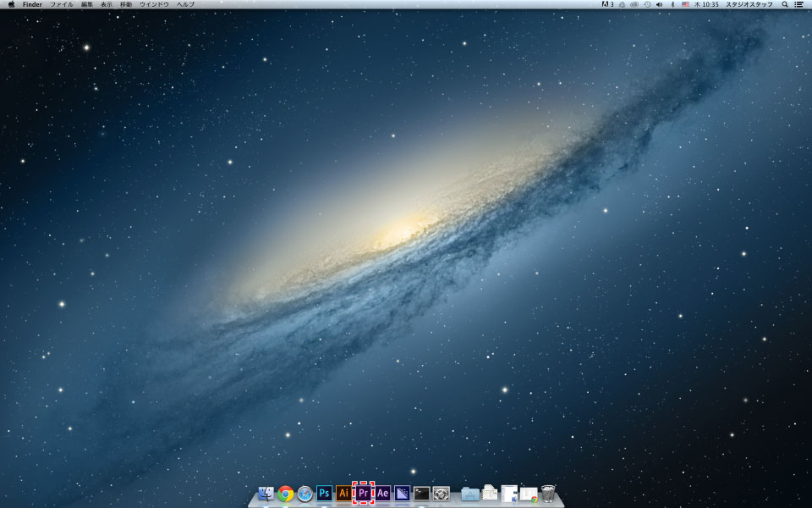This screenshot has width=812, height=508.
Task: Open the Chrome-badged stack in the Dock
Action: [529, 494]
